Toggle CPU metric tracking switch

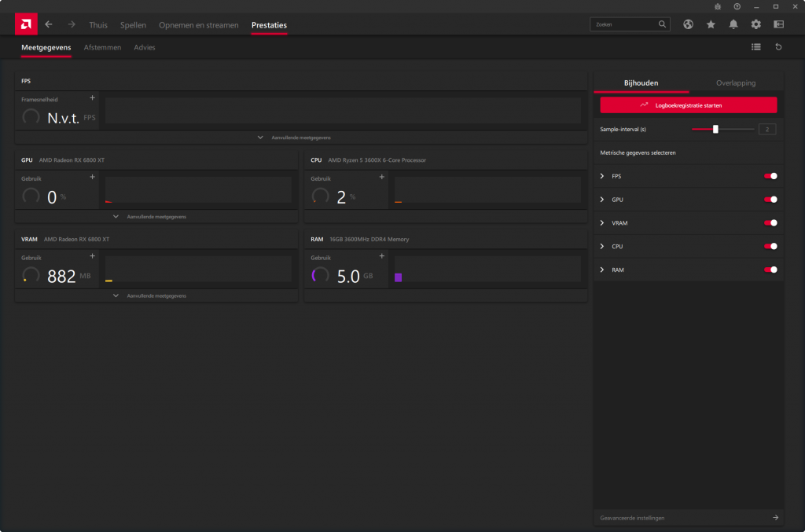pyautogui.click(x=770, y=246)
